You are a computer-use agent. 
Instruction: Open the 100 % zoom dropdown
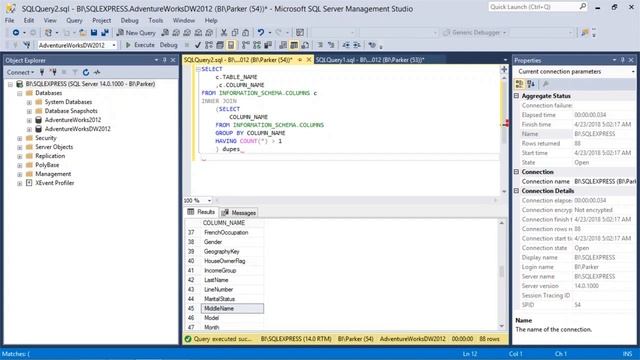click(209, 200)
